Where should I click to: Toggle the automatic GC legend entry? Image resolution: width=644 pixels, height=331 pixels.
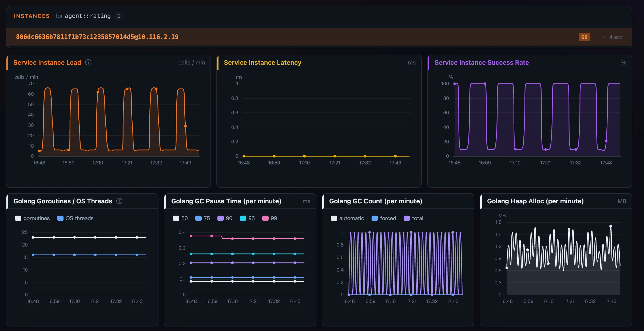347,218
